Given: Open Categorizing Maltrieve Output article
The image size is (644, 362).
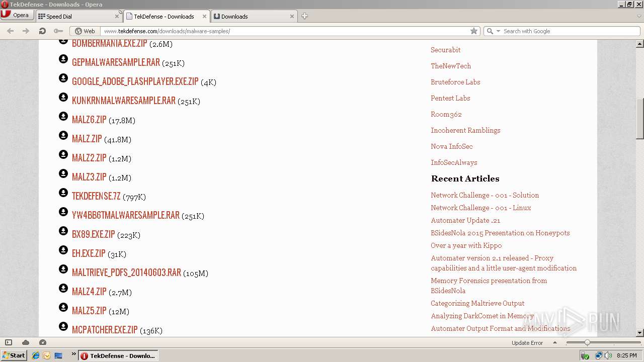Looking at the screenshot, I should [x=477, y=303].
